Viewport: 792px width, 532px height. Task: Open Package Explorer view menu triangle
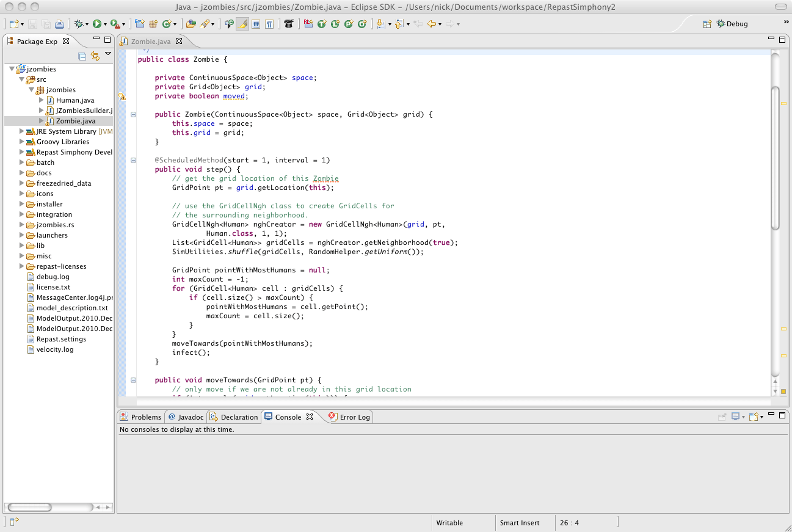point(108,54)
